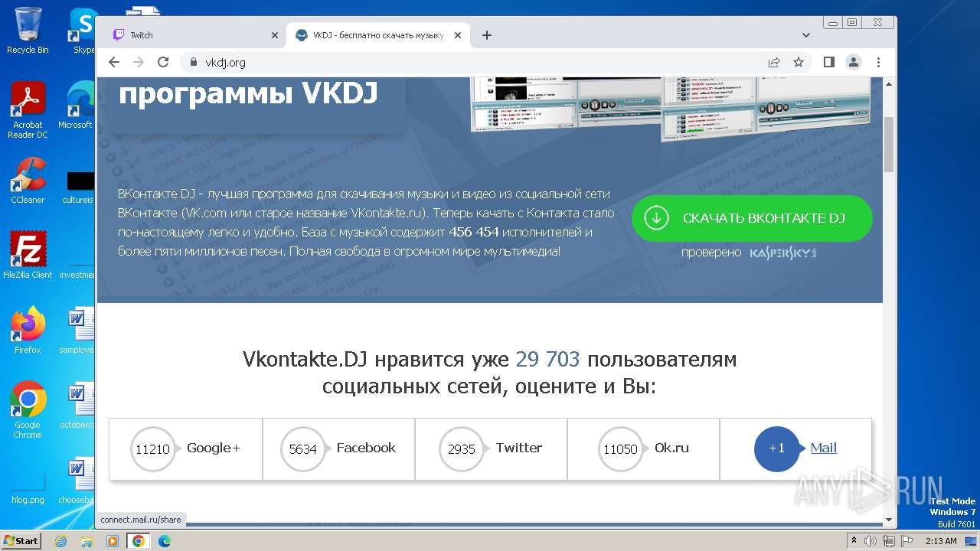Close the VKDJ tab

(458, 35)
